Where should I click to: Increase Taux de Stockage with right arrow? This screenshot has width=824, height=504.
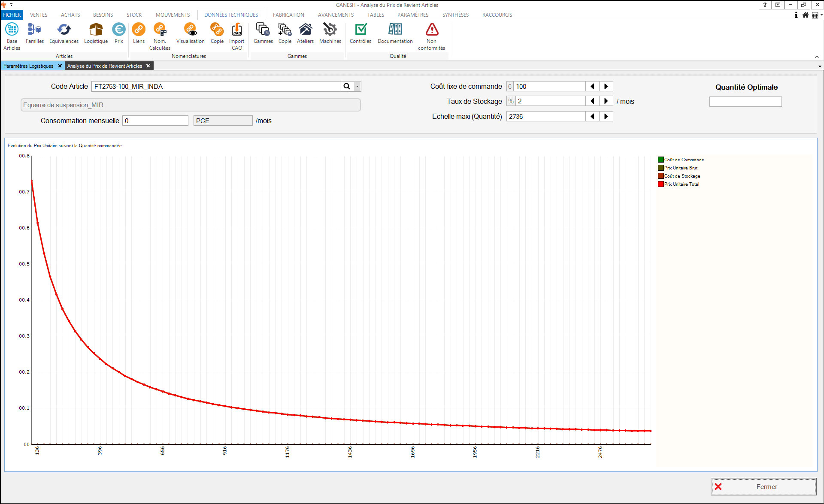(606, 101)
